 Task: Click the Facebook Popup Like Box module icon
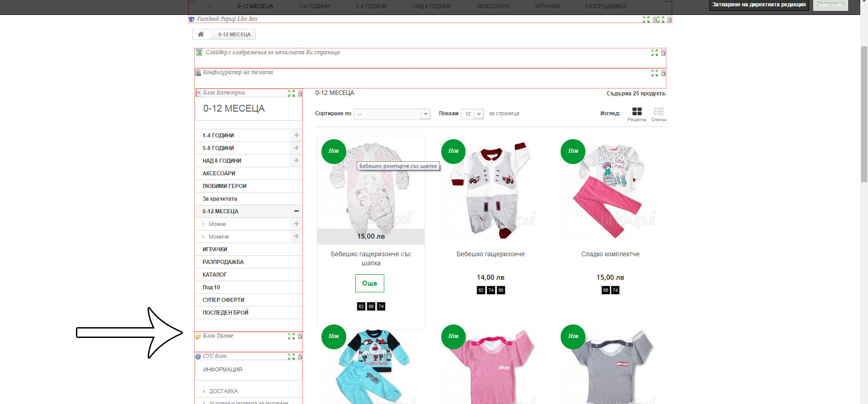(192, 19)
